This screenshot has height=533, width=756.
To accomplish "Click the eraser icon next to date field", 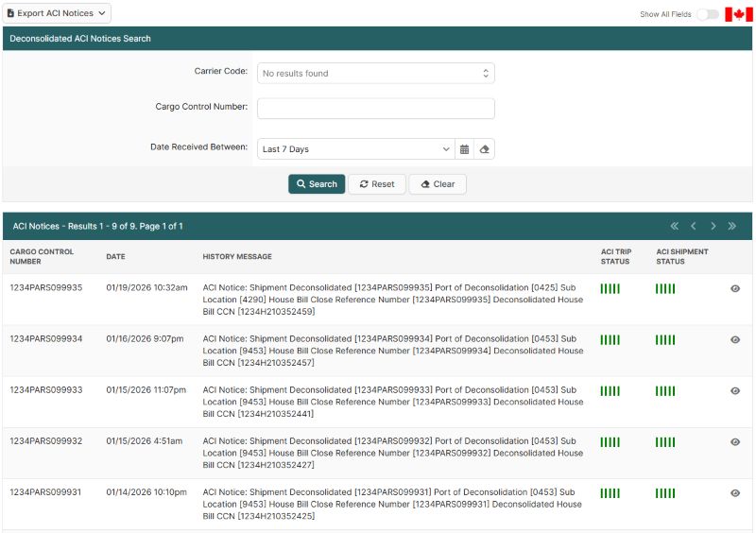I will [485, 149].
